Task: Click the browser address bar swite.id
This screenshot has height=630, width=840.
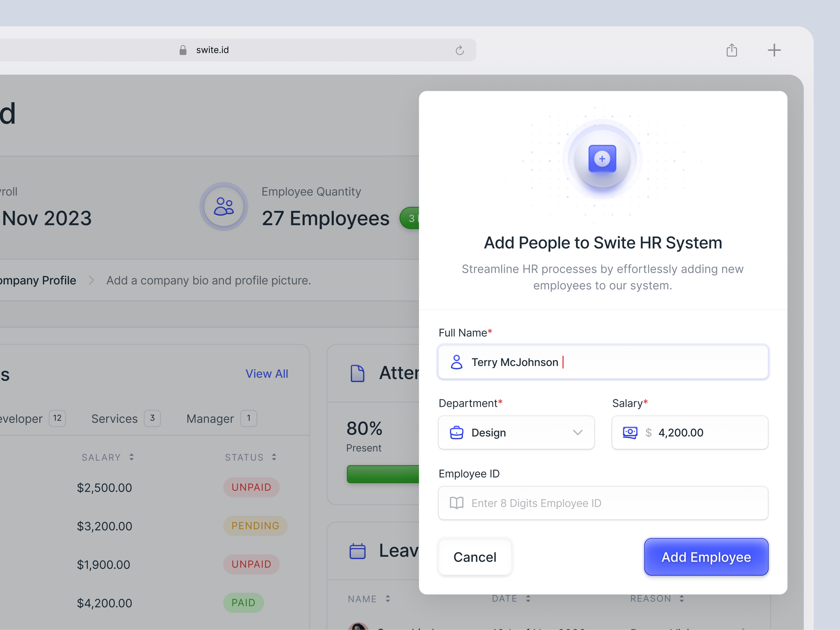Action: click(x=238, y=50)
